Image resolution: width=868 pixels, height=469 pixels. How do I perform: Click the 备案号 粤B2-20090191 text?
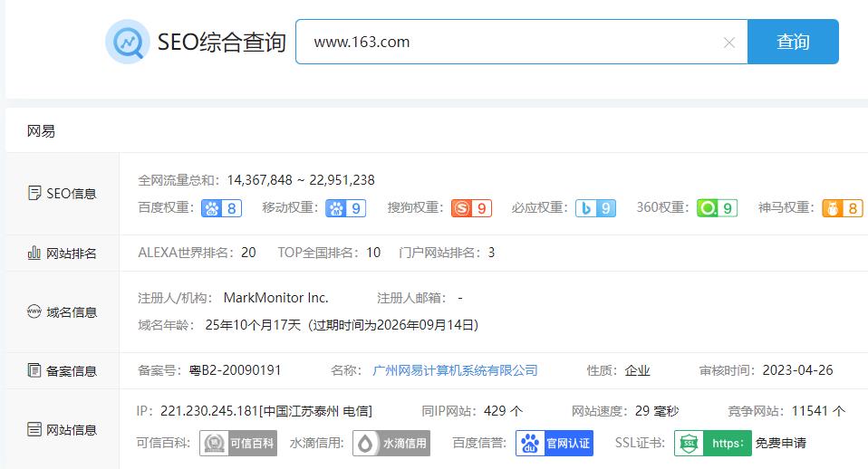(236, 370)
